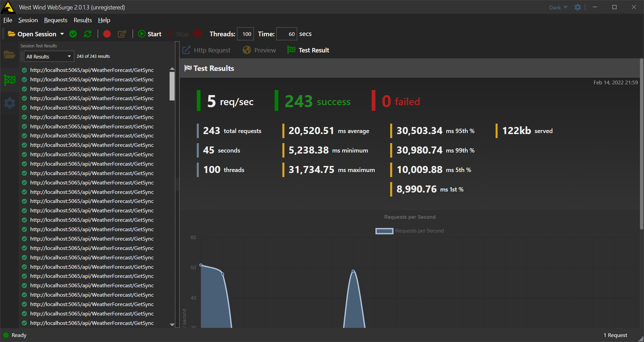Switch to the Http Request tab
The height and width of the screenshot is (342, 644).
click(207, 50)
